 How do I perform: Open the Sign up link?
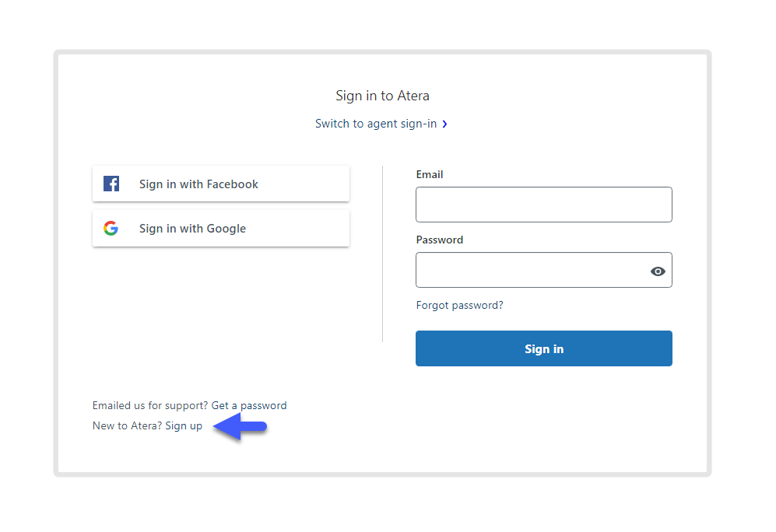184,425
